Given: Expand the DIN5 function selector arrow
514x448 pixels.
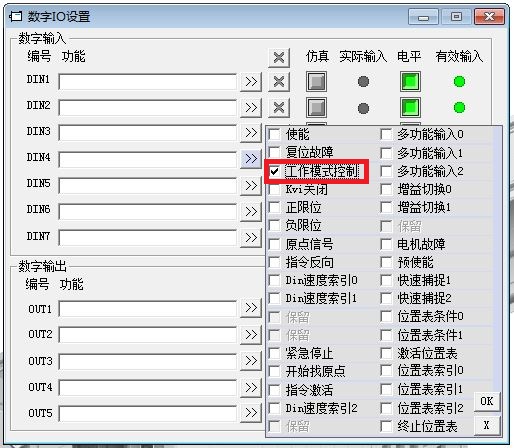Looking at the screenshot, I should click(x=251, y=185).
